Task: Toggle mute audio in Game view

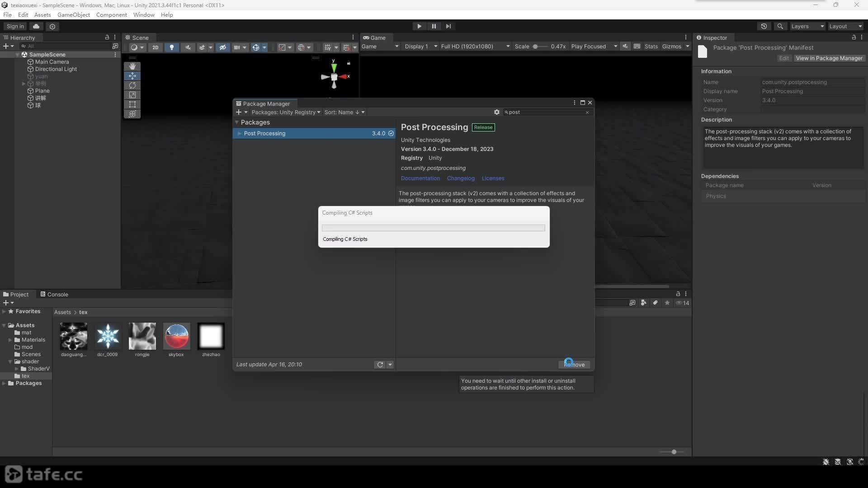Action: 625,47
